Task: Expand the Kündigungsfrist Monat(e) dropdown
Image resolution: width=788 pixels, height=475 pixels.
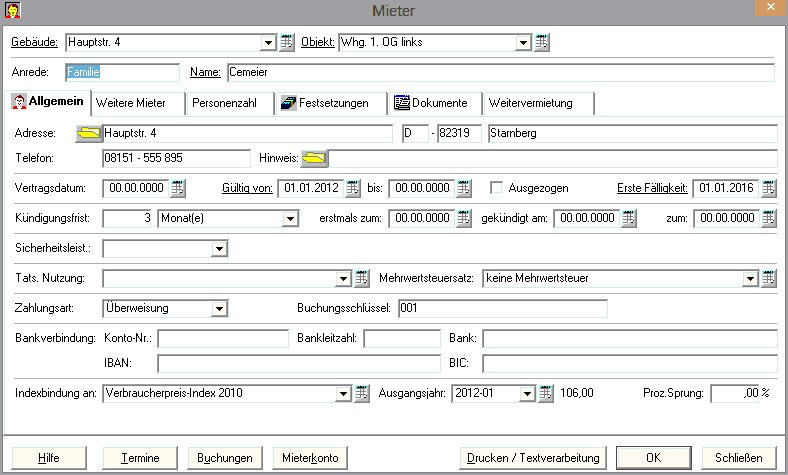Action: (290, 219)
